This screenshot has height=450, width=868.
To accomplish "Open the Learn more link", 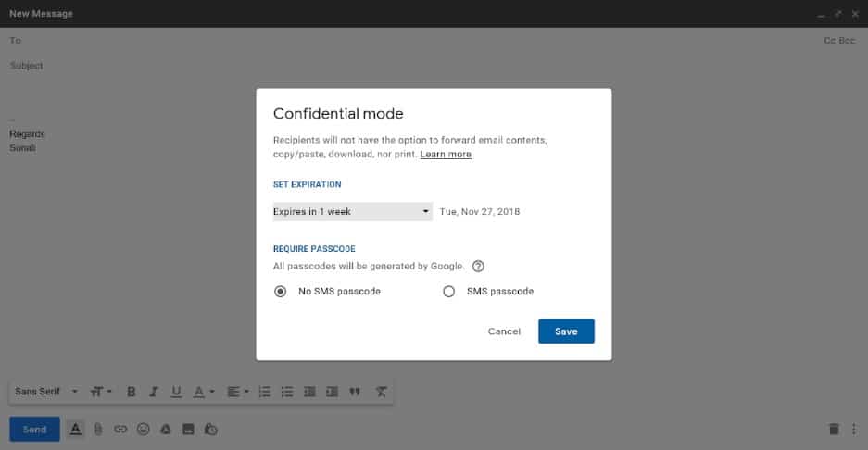I will [x=446, y=155].
